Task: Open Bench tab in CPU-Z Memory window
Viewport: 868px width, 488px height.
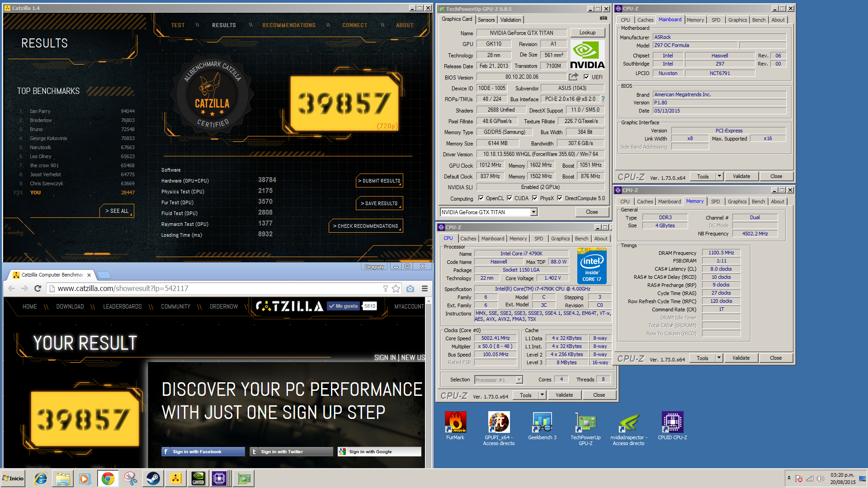Action: click(758, 202)
